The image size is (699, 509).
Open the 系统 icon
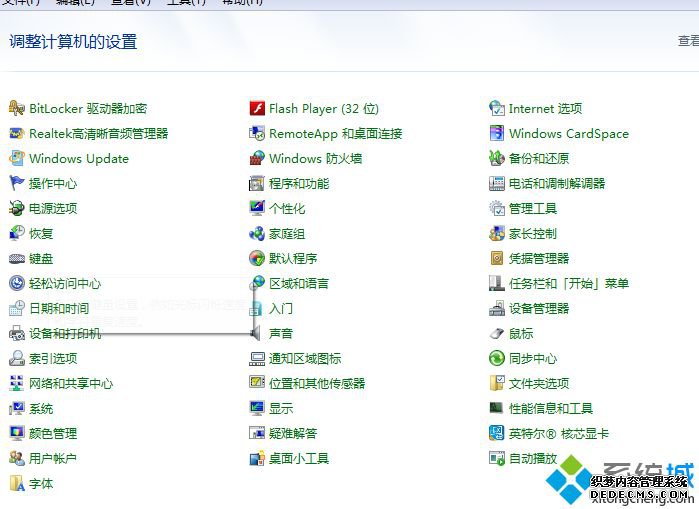(x=16, y=408)
